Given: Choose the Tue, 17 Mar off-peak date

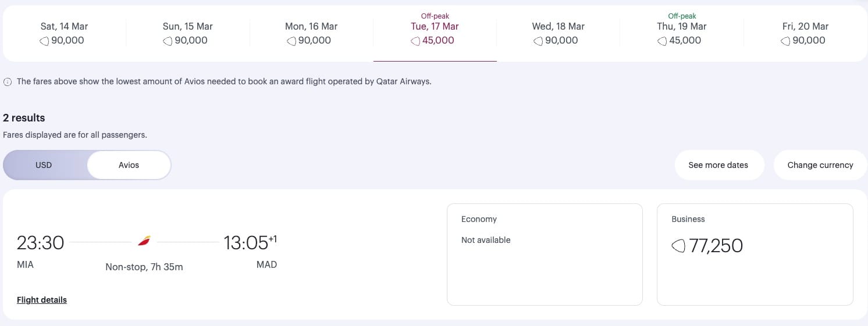Looking at the screenshot, I should click(435, 33).
